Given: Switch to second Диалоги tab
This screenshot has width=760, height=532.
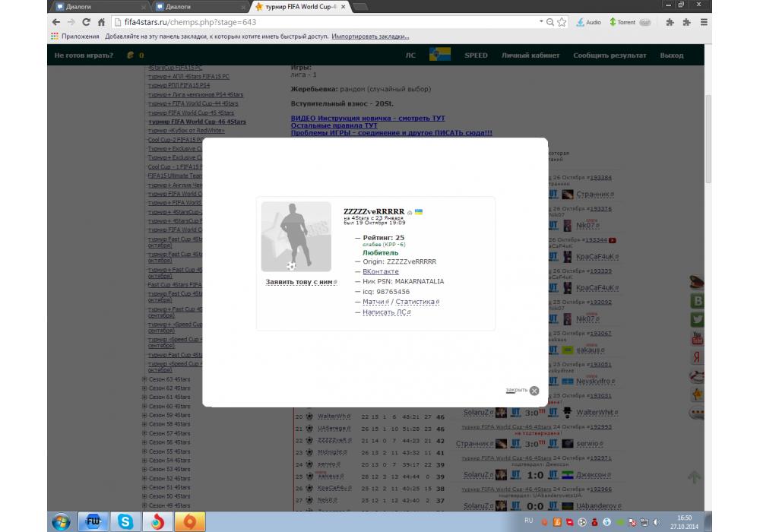Looking at the screenshot, I should pos(200,7).
